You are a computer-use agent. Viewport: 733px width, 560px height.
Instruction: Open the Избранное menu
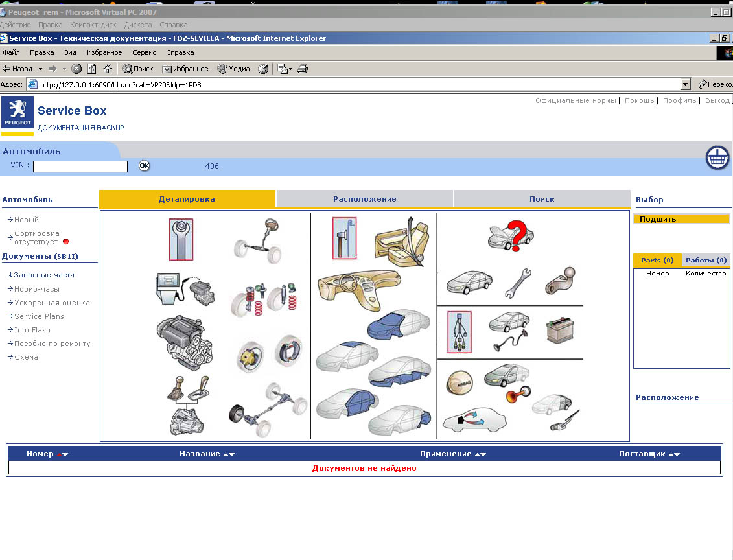click(104, 52)
